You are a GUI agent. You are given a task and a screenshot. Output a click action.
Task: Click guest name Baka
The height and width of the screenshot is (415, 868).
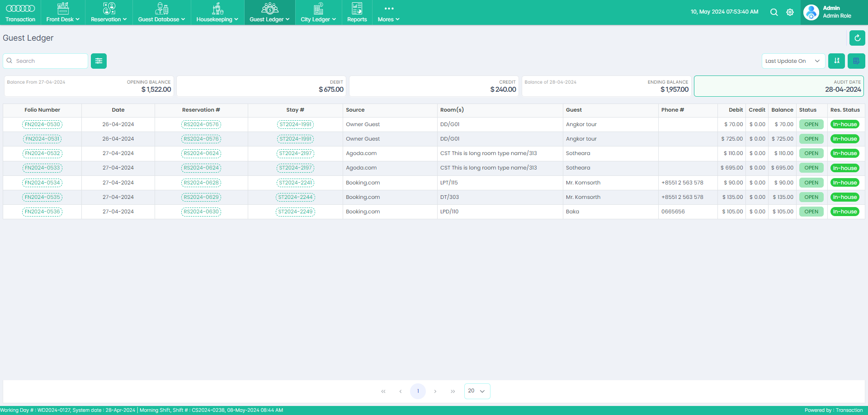point(572,212)
